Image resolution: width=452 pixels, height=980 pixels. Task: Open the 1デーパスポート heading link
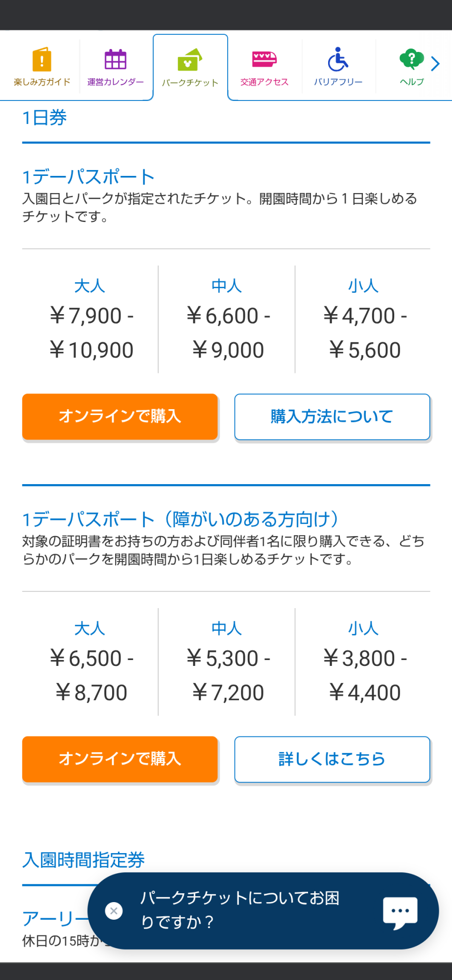coord(89,177)
